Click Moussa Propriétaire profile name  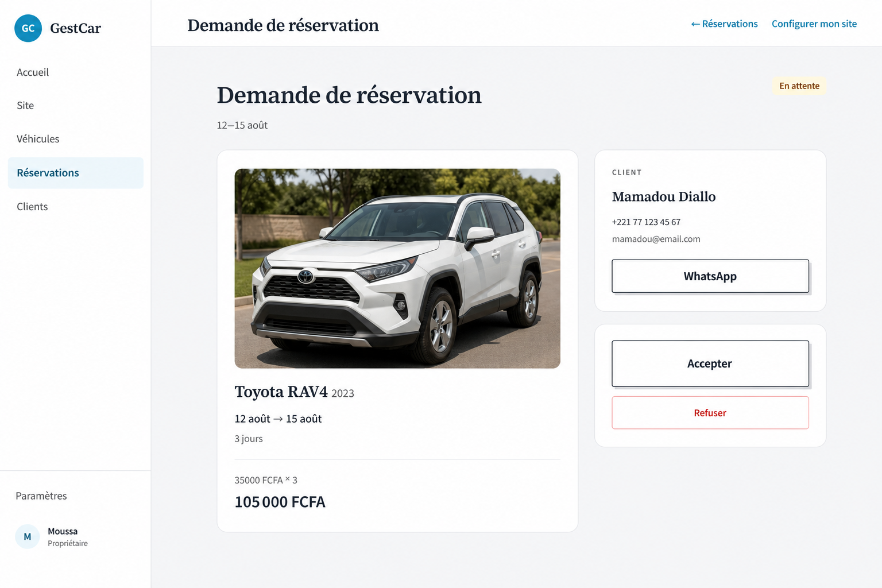68,537
